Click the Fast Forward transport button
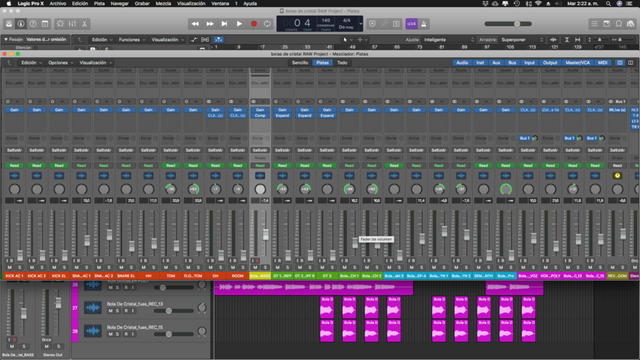 pos(210,24)
